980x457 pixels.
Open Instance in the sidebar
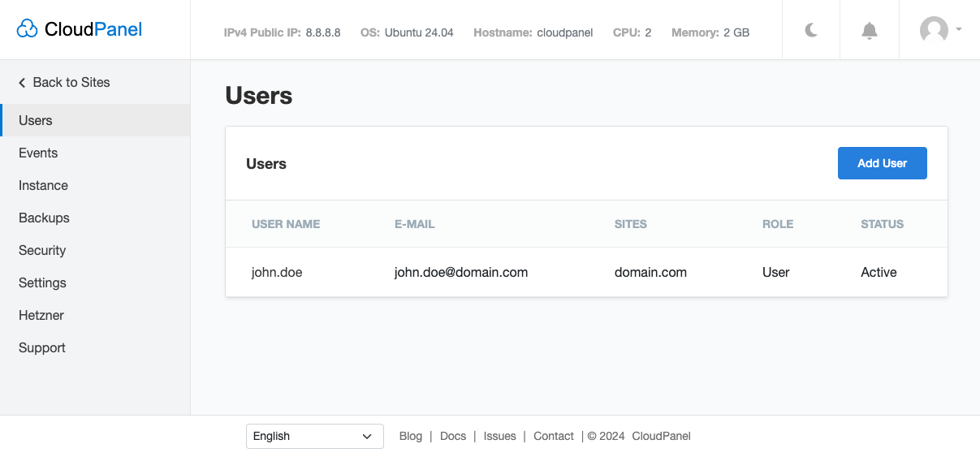point(43,185)
